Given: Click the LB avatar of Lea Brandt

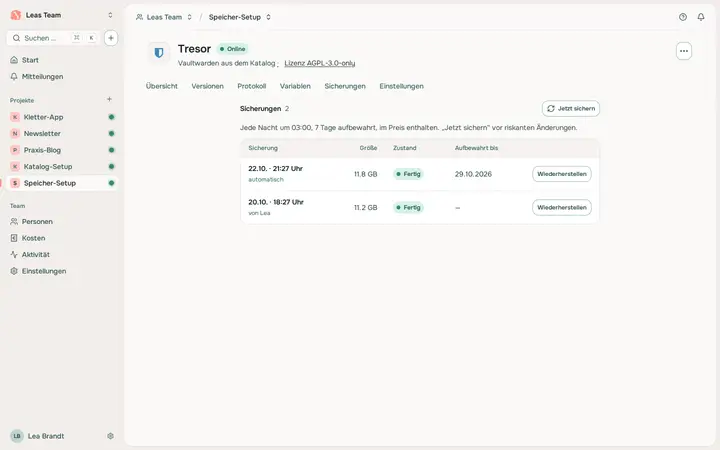Looking at the screenshot, I should [x=17, y=436].
